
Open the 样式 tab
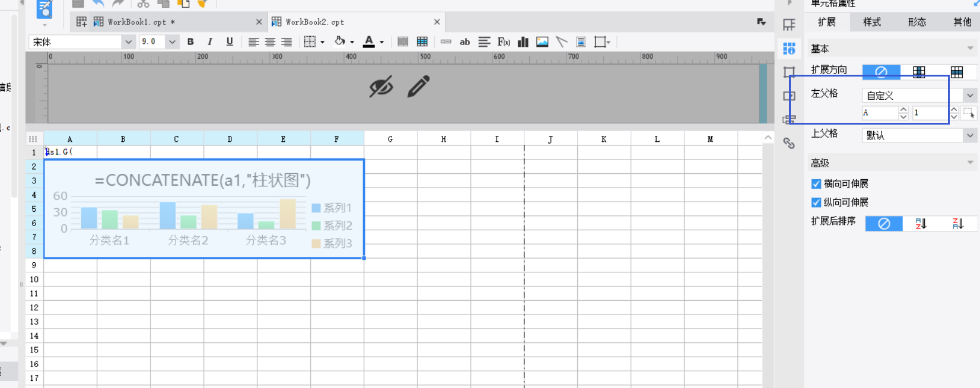(871, 22)
